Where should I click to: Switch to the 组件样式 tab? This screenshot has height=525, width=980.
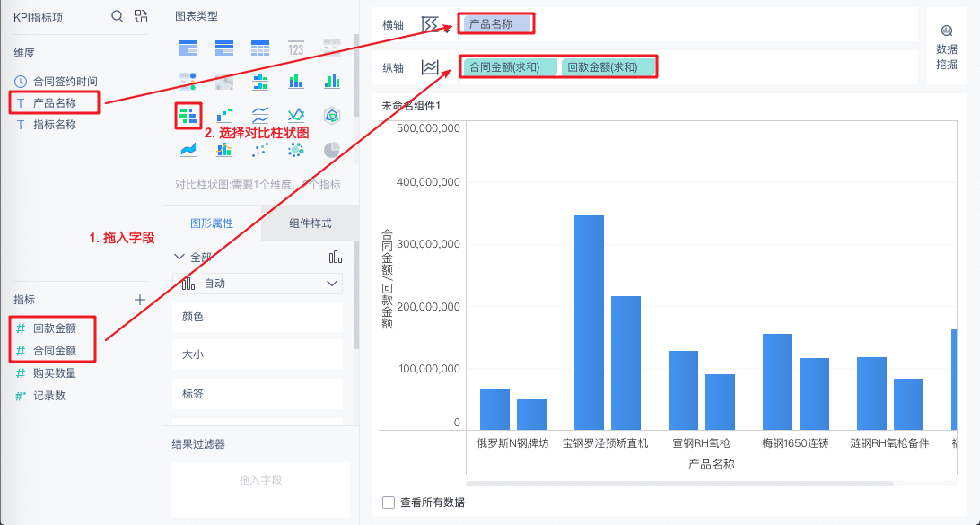[x=310, y=223]
